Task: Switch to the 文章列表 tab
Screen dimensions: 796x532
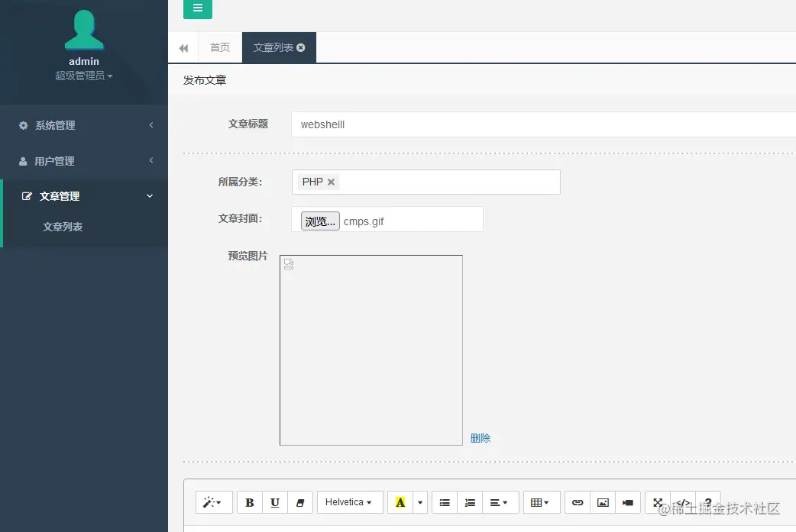Action: point(273,47)
